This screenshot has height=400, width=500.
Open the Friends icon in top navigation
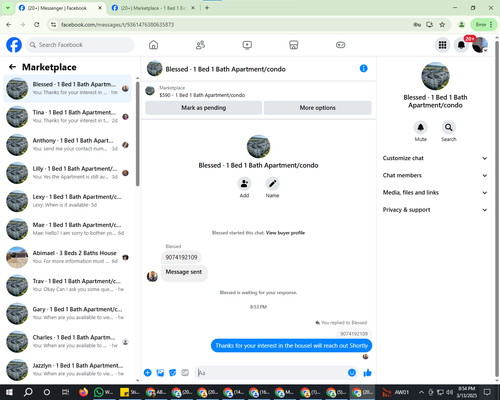click(x=200, y=45)
